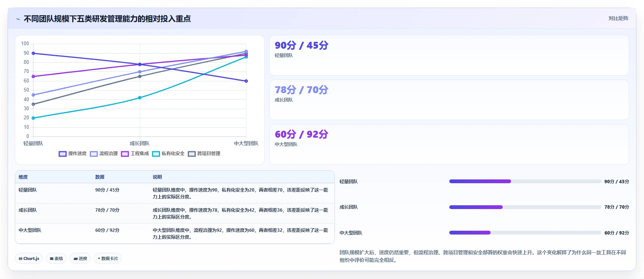The height and width of the screenshot is (279, 644).
Task: Click the 表格 tag chip
Action: pyautogui.click(x=56, y=258)
